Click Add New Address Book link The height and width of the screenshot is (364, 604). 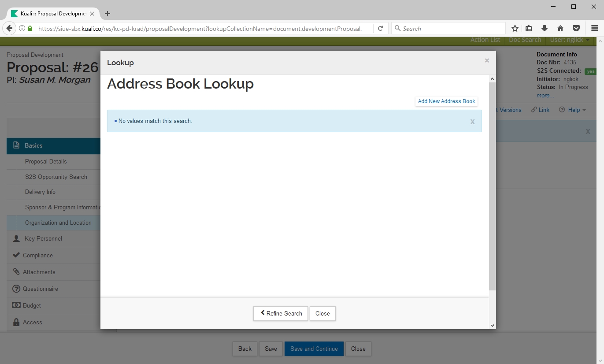[x=446, y=101]
